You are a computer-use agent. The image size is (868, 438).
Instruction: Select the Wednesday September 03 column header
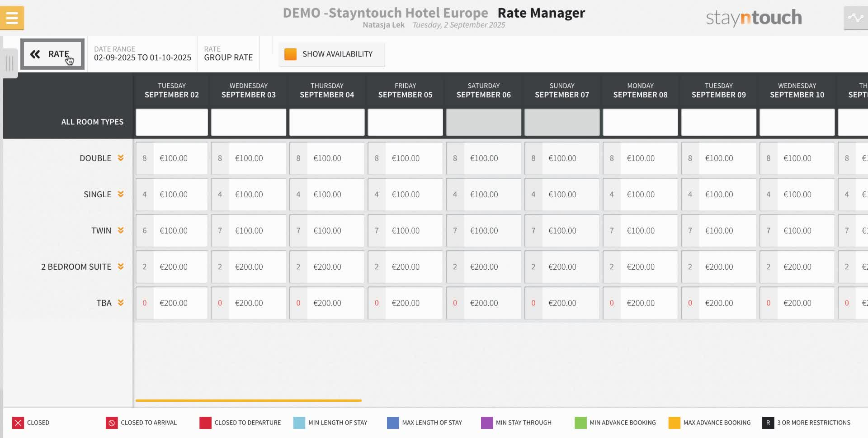(x=249, y=90)
